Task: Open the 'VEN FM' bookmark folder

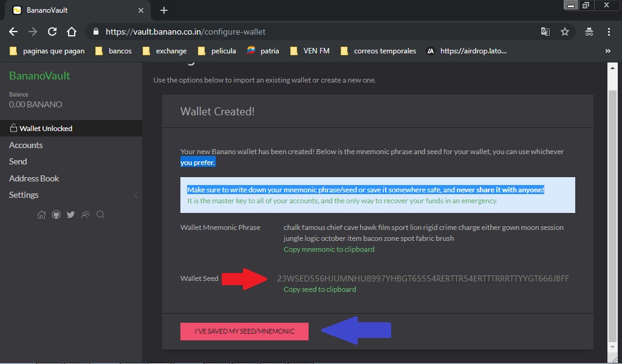Action: click(310, 51)
